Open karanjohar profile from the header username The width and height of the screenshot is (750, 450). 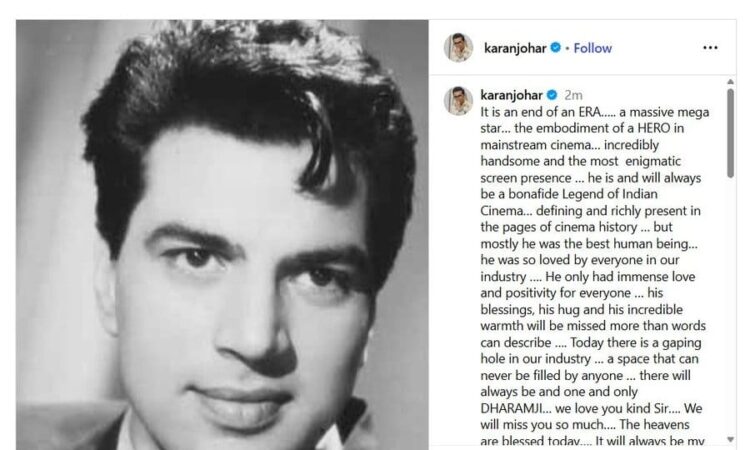click(515, 48)
